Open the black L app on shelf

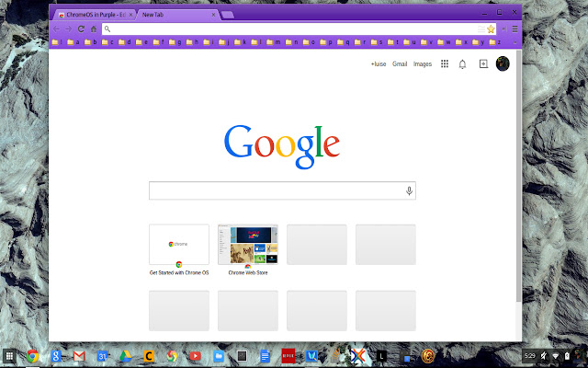pyautogui.click(x=381, y=356)
